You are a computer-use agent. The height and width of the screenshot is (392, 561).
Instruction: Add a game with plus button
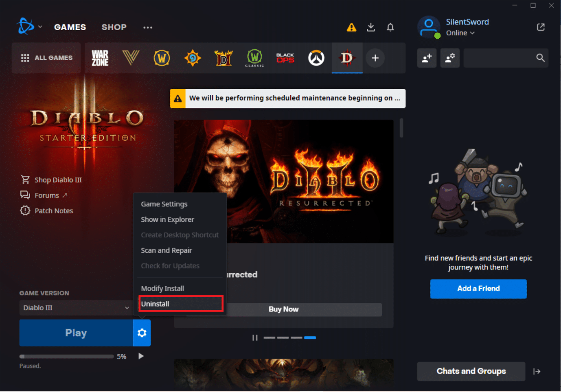tap(375, 58)
